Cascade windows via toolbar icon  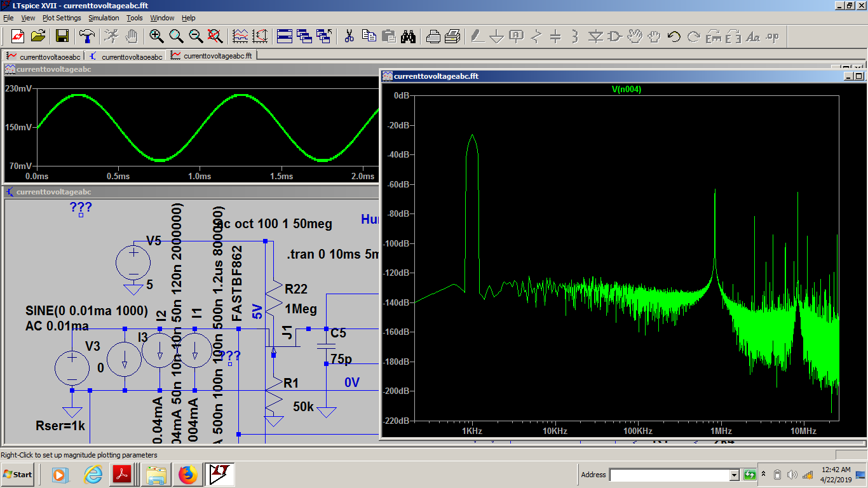pyautogui.click(x=304, y=36)
